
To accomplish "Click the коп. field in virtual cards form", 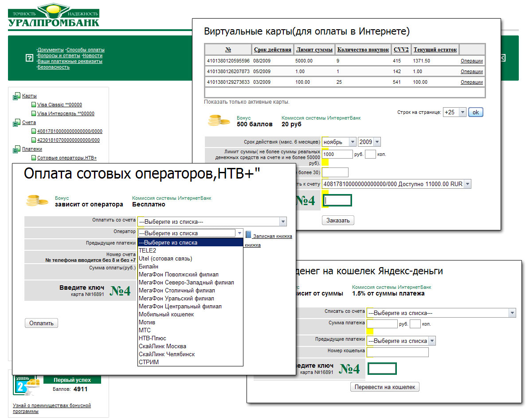I will (370, 154).
